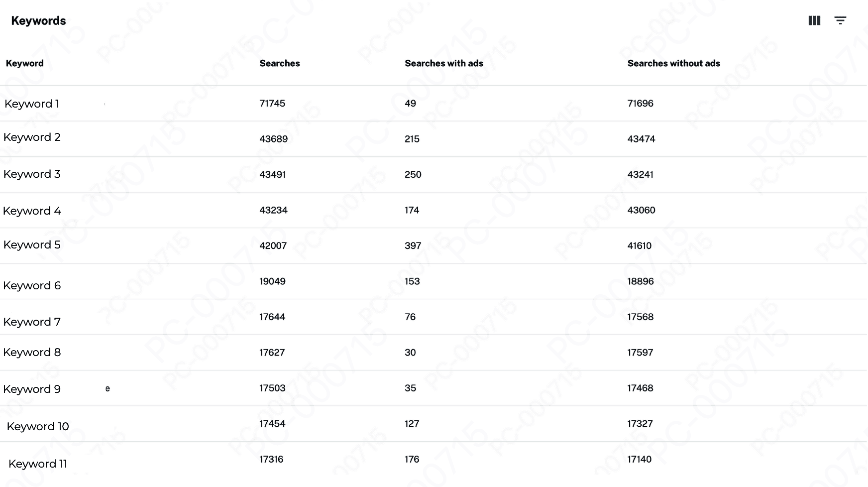Screen dimensions: 868x487
Task: Click the Keyword 3 entry
Action: [32, 174]
